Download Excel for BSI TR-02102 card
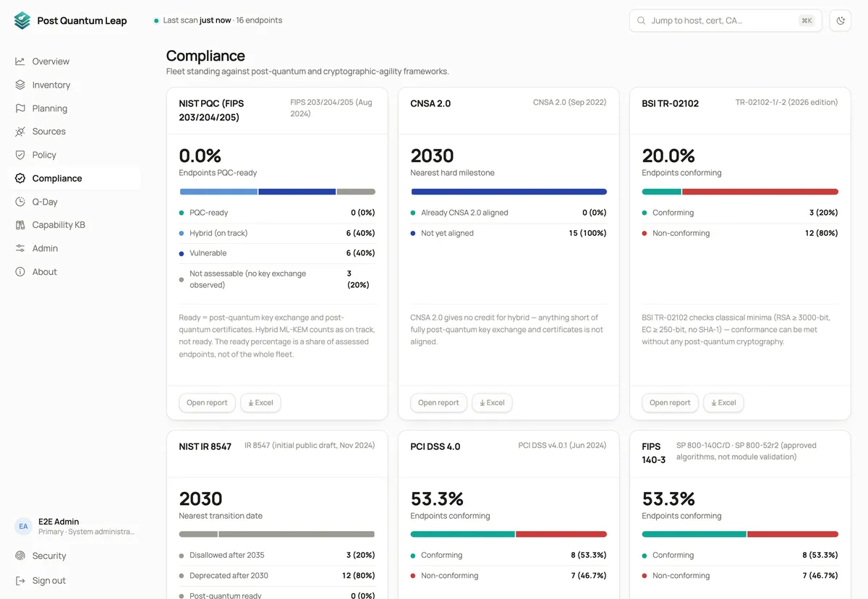 723,403
